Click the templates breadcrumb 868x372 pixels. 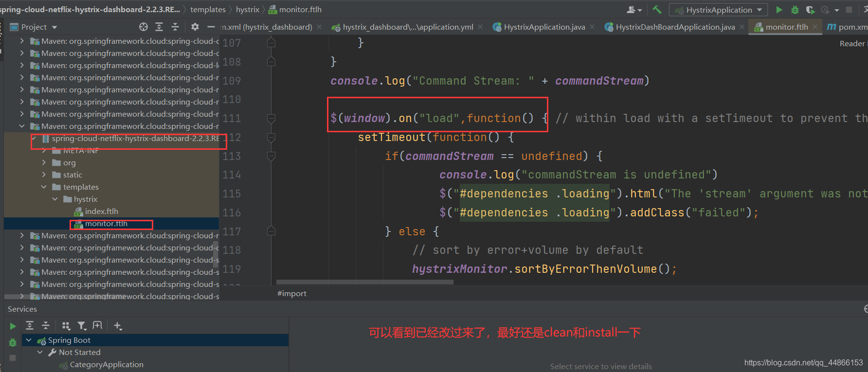[208, 9]
